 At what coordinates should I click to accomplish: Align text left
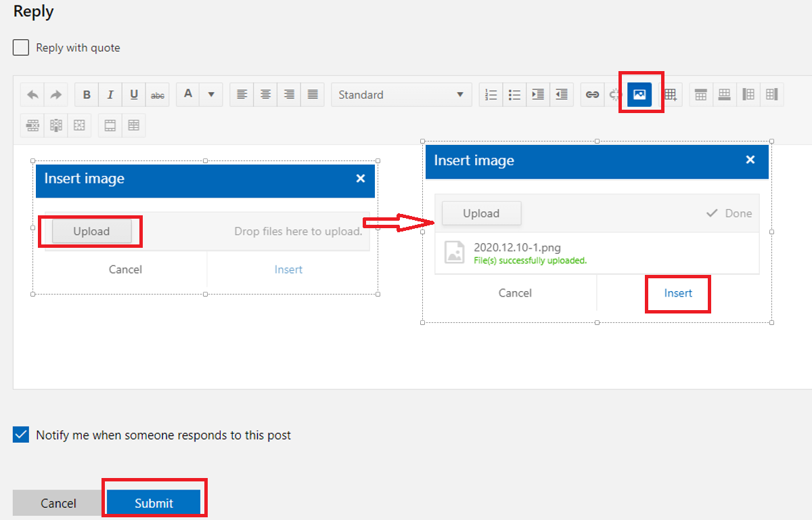click(x=242, y=95)
